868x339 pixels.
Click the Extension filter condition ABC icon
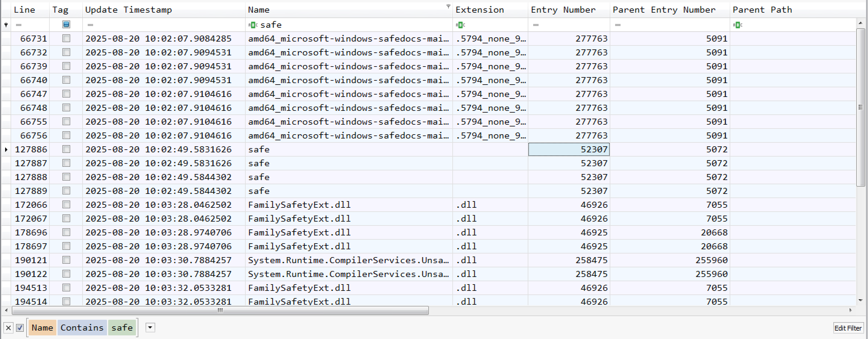(460, 25)
